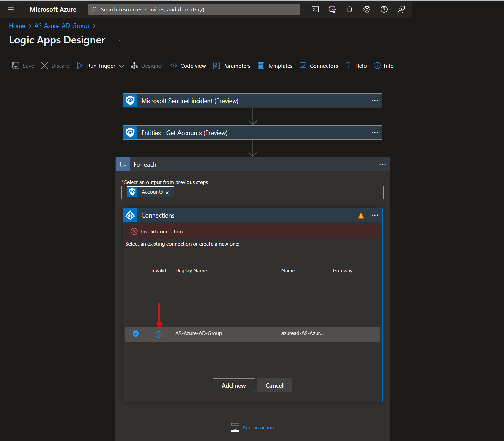Open ellipsis menu on Microsoft Sentinel incident
504x441 pixels.
pos(375,101)
